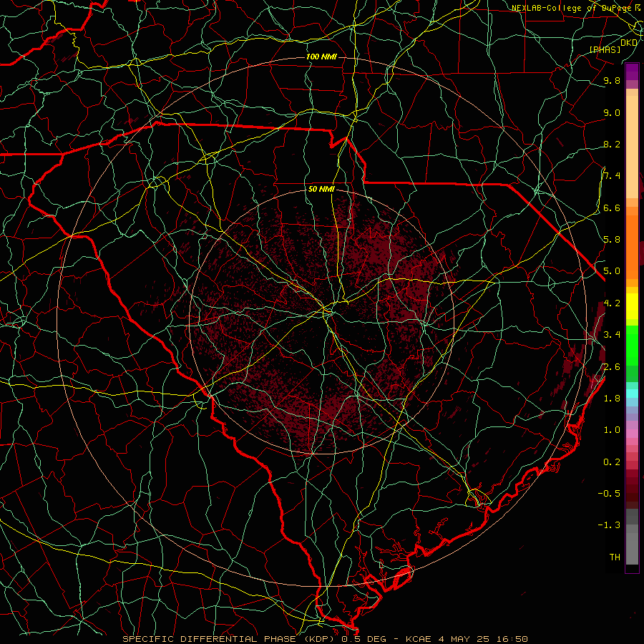Click the 8.2 value on color scale
The image size is (644, 644).
612,144
